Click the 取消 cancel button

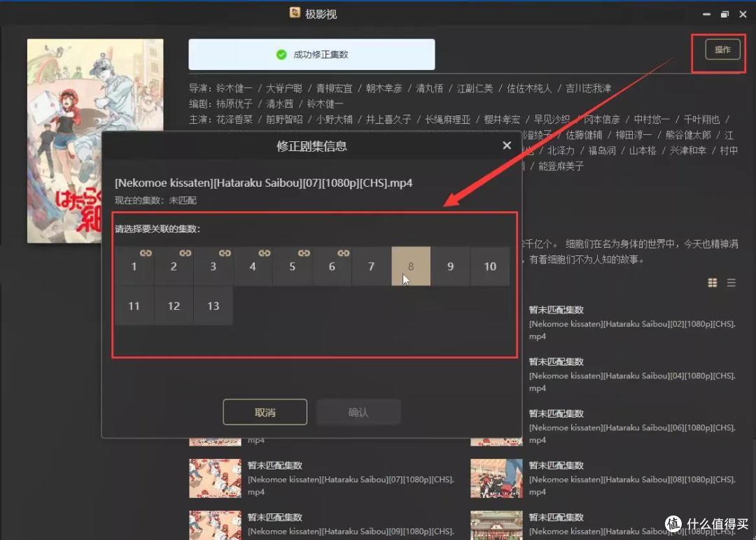265,413
